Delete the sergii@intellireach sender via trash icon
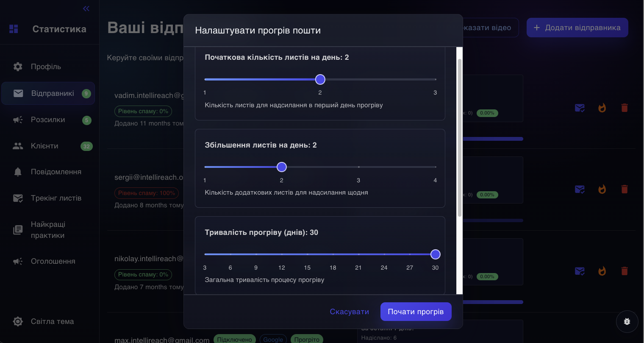Screen dimensions: 644x343 pos(625,189)
